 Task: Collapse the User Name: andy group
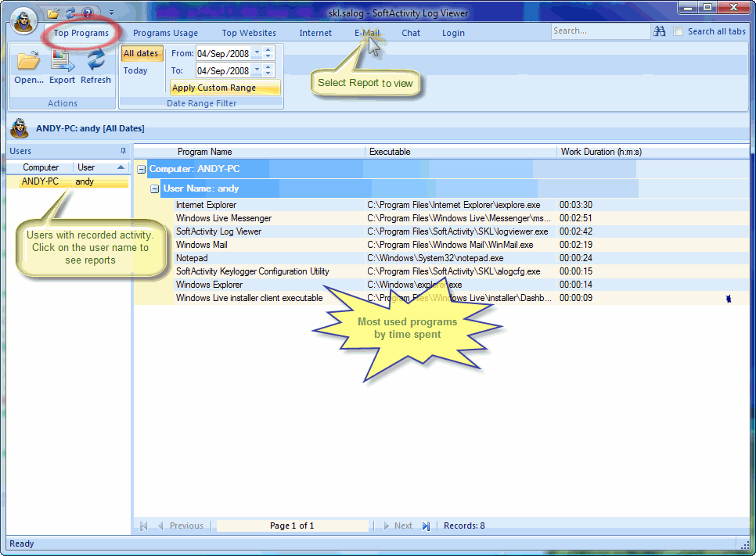click(154, 189)
